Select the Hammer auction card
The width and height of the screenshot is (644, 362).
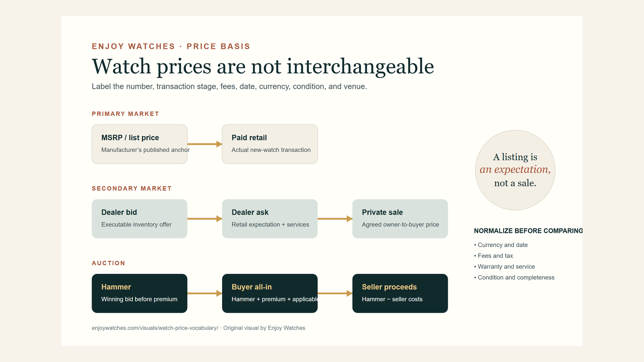pyautogui.click(x=140, y=293)
